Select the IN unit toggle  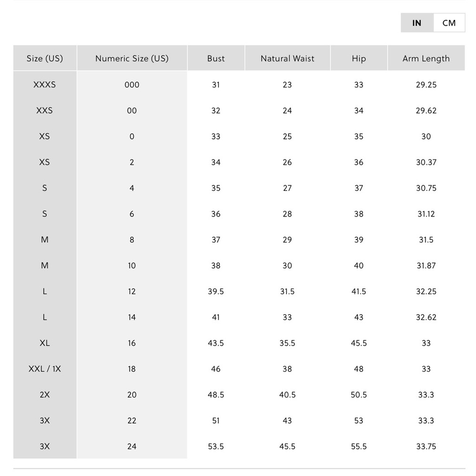[417, 23]
